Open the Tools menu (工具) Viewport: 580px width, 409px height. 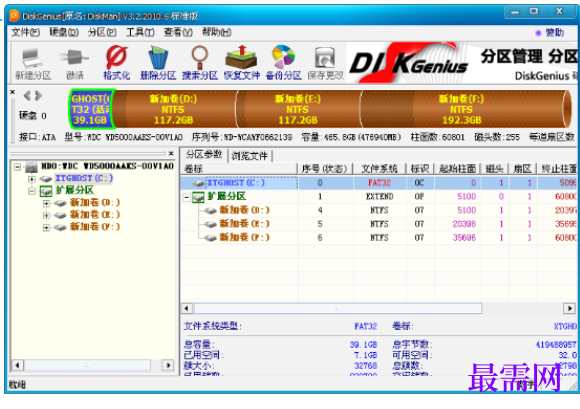[x=140, y=33]
